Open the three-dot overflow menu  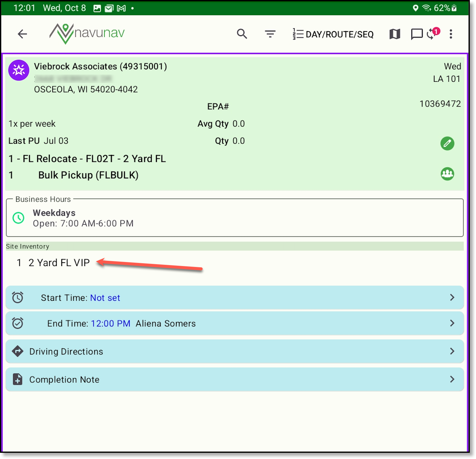point(451,34)
